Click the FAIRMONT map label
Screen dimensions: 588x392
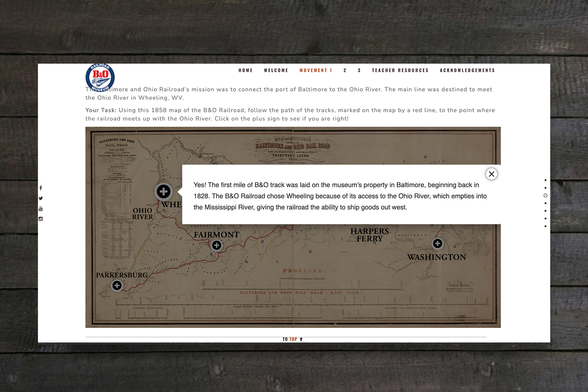216,235
